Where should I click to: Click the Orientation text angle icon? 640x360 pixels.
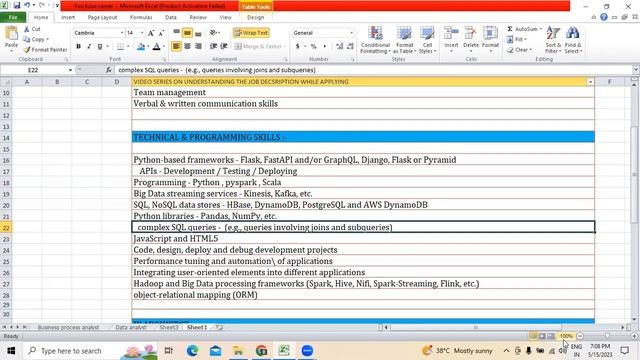click(213, 33)
